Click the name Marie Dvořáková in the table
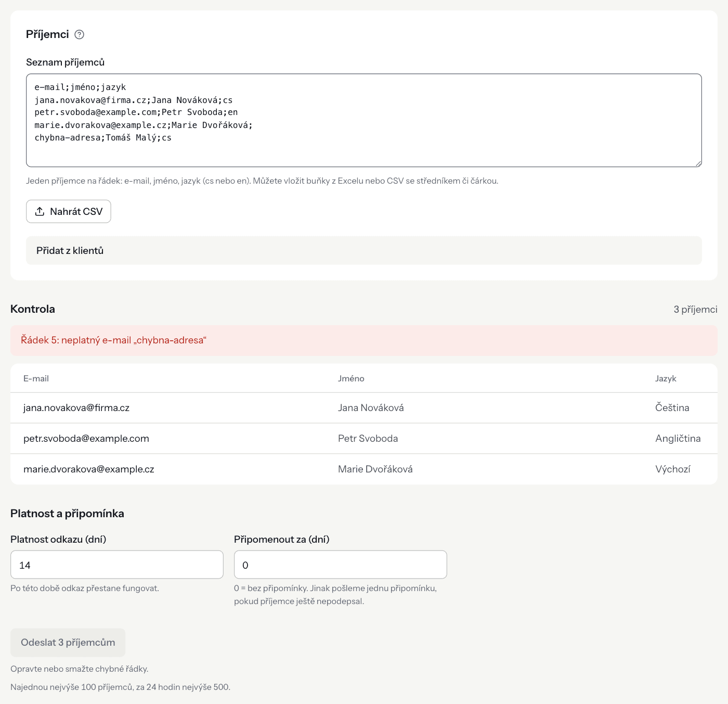Screen dimensions: 728x704 tap(375, 469)
